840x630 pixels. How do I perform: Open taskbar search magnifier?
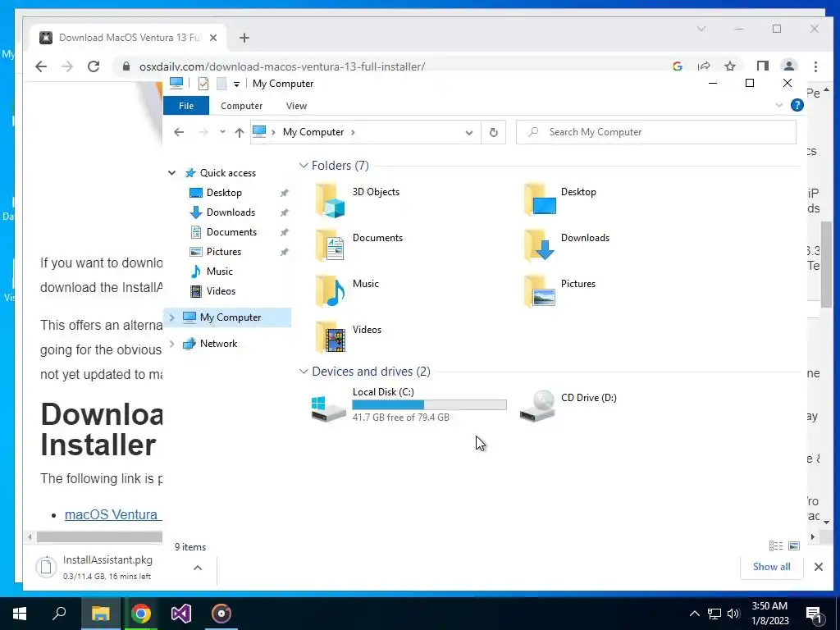tap(59, 614)
